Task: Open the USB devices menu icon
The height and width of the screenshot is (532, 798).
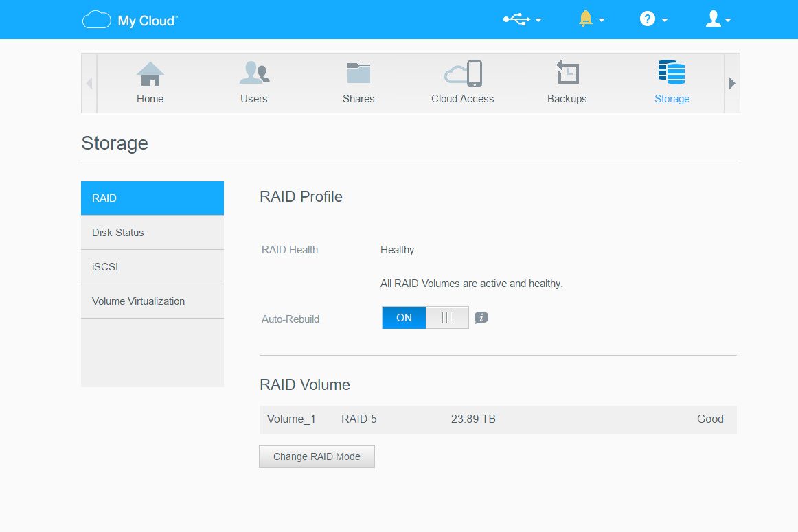Action: 516,19
